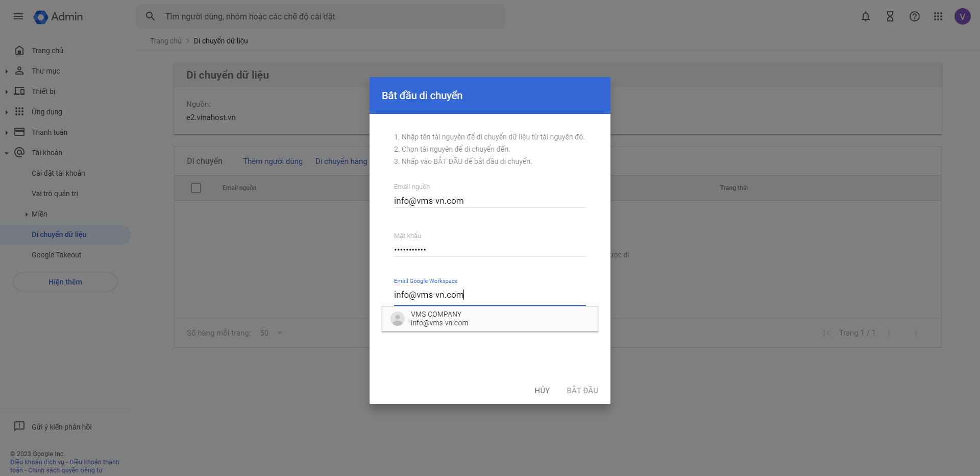Select the VMS COMPANY suggestion
This screenshot has width=980, height=476.
click(x=489, y=319)
